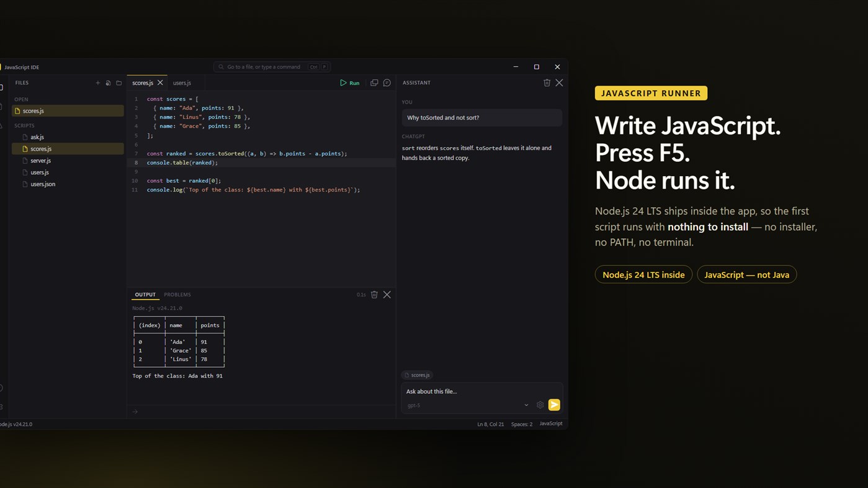Click the ask.js file icon
The image size is (868, 488).
(25, 137)
